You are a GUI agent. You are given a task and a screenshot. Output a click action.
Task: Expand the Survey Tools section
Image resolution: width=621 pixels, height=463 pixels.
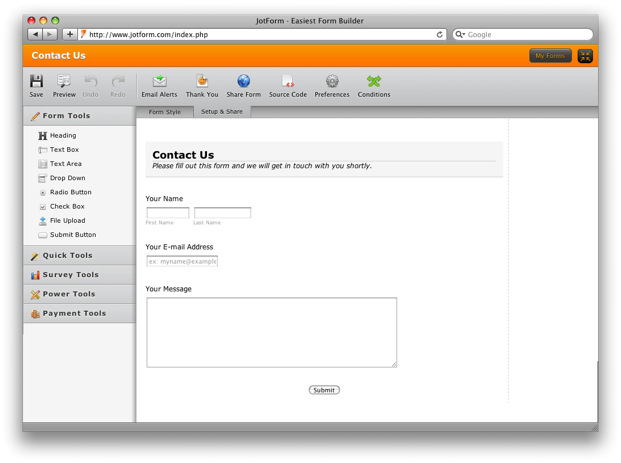[x=79, y=275]
